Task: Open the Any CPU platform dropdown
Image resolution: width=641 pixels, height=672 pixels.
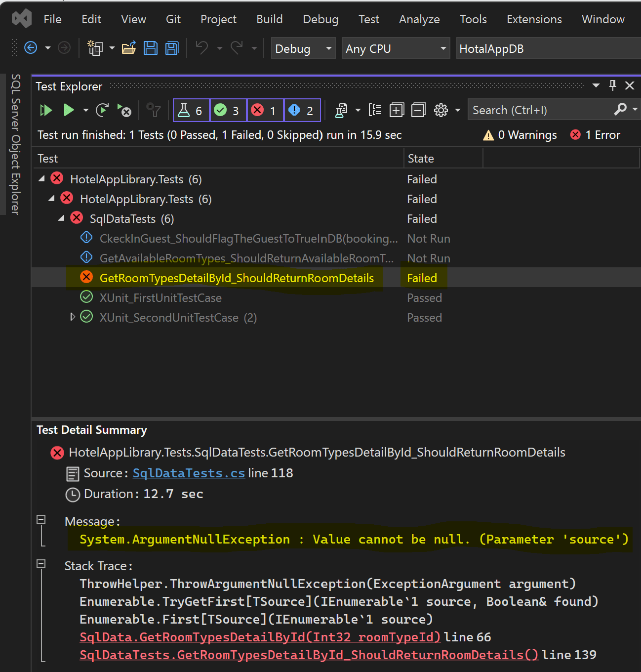Action: pos(442,48)
